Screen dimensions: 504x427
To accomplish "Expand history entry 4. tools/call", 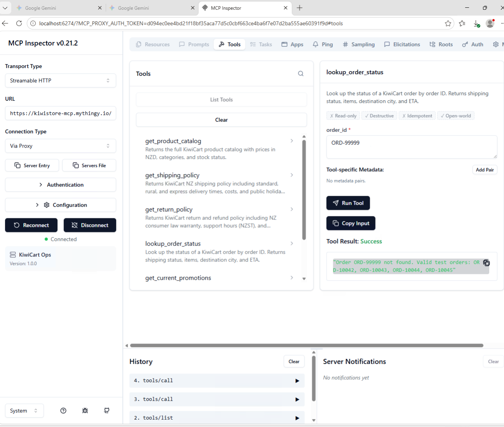I will click(x=217, y=380).
